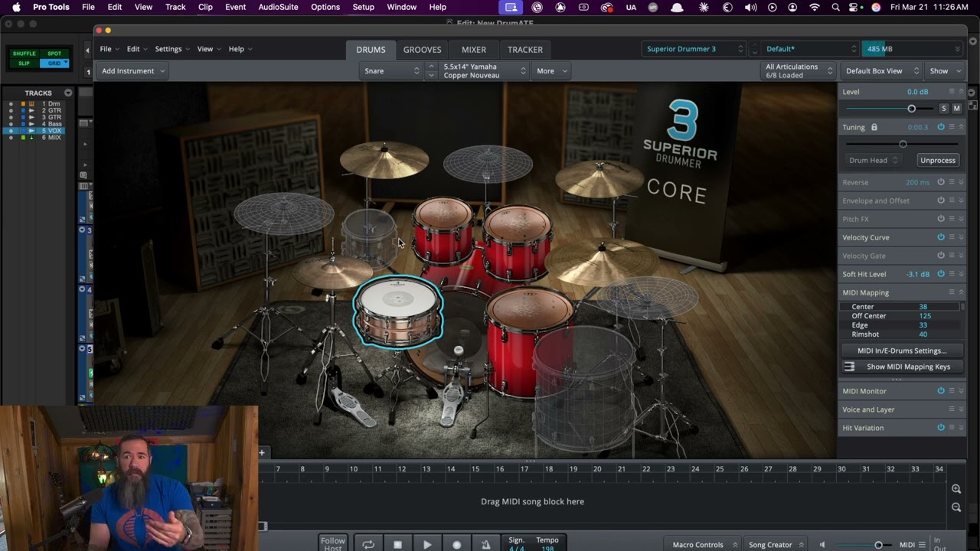The image size is (980, 551).
Task: Switch to the GROOVES tab
Action: point(423,49)
